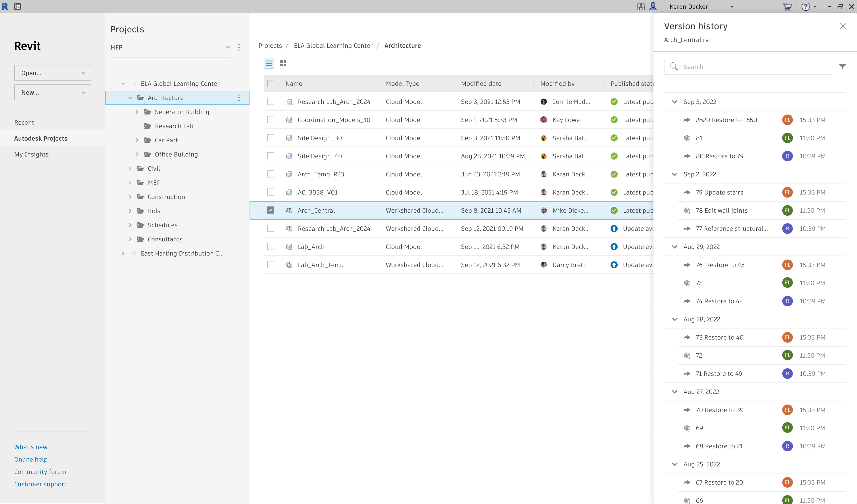Viewport: 857px width, 504px height.
Task: Click the model icon next to Arch_Central
Action: coord(289,210)
